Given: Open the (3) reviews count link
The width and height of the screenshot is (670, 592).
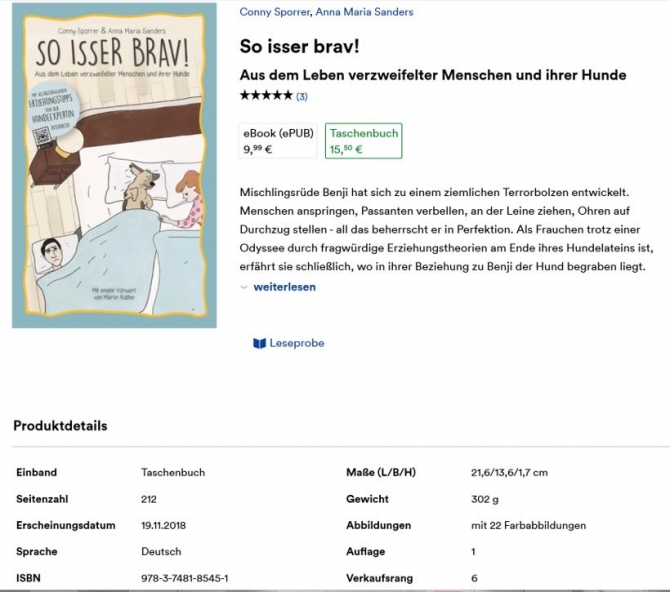Looking at the screenshot, I should point(302,97).
